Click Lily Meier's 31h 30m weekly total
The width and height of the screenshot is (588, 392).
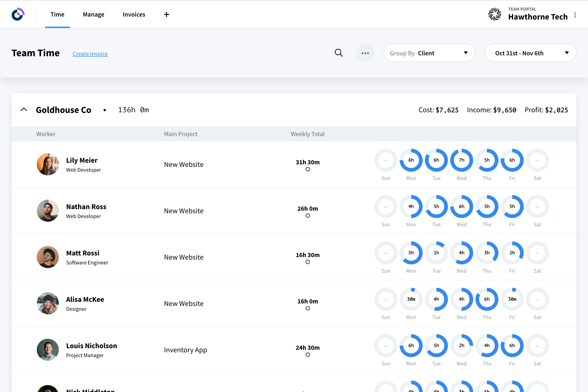(308, 162)
